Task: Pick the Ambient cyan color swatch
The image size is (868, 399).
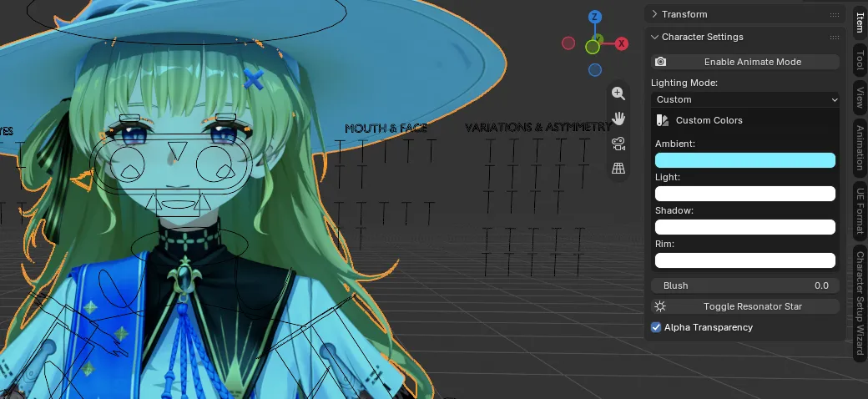Action: pyautogui.click(x=745, y=160)
